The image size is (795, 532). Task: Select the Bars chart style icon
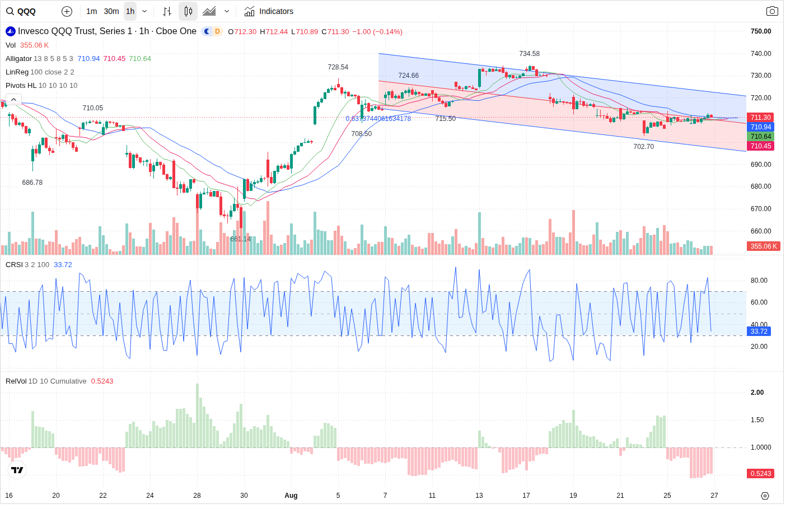[x=167, y=11]
